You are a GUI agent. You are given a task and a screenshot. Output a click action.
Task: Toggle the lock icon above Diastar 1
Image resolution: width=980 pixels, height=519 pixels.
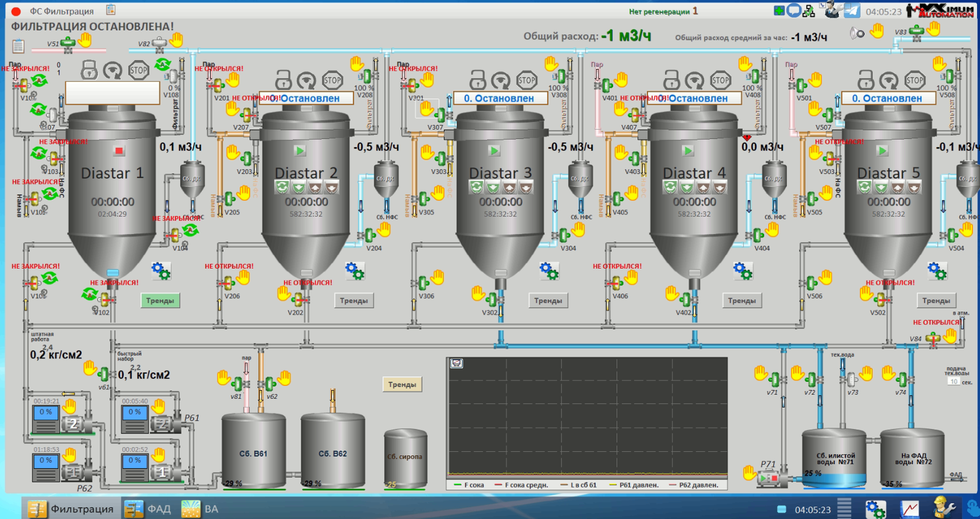click(x=89, y=71)
